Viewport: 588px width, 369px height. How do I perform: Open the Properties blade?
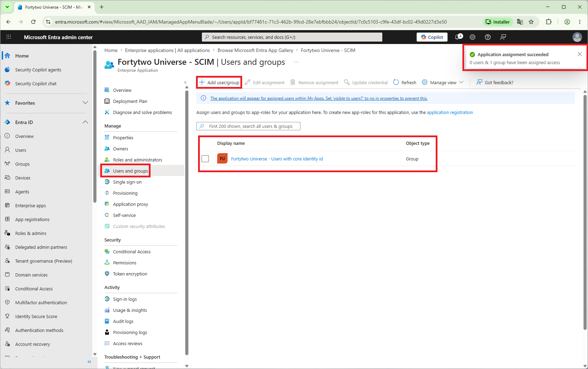tap(123, 138)
